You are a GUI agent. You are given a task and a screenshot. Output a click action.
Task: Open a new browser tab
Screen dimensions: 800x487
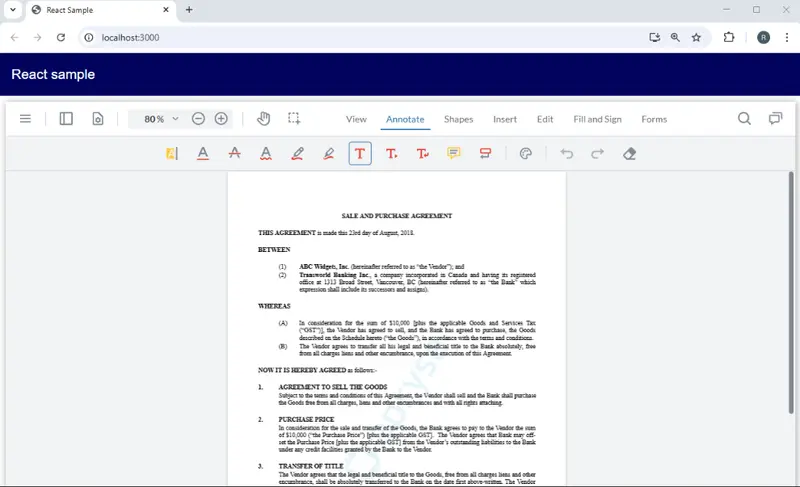pyautogui.click(x=189, y=10)
